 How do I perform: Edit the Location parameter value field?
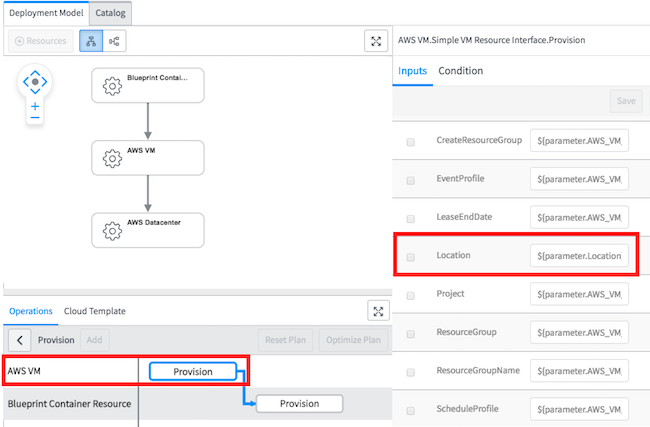click(x=579, y=256)
